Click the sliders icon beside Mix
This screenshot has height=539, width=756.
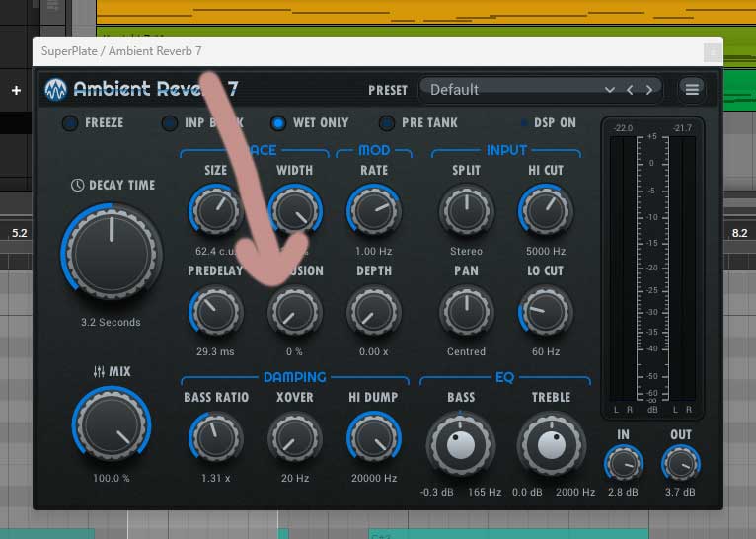pos(99,371)
